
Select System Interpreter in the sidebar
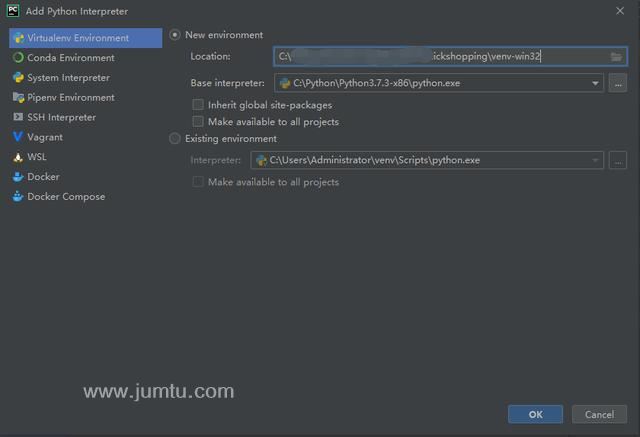[86, 78]
